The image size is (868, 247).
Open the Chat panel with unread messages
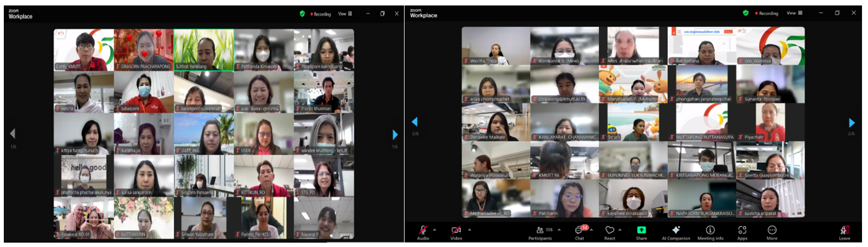pyautogui.click(x=579, y=230)
